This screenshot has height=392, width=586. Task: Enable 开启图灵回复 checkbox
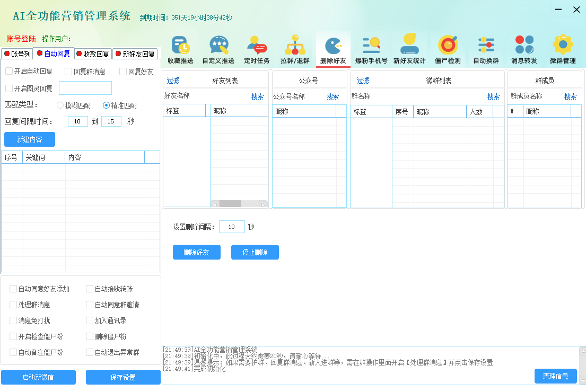9,88
